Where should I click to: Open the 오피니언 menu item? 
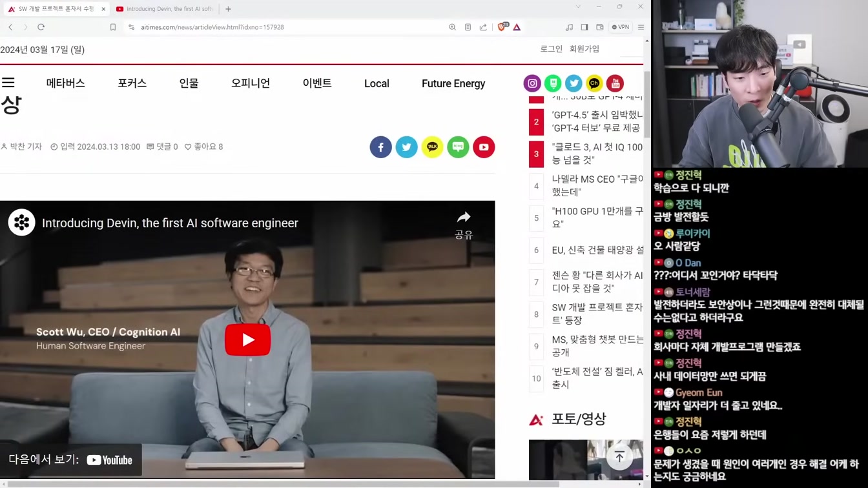pos(251,83)
